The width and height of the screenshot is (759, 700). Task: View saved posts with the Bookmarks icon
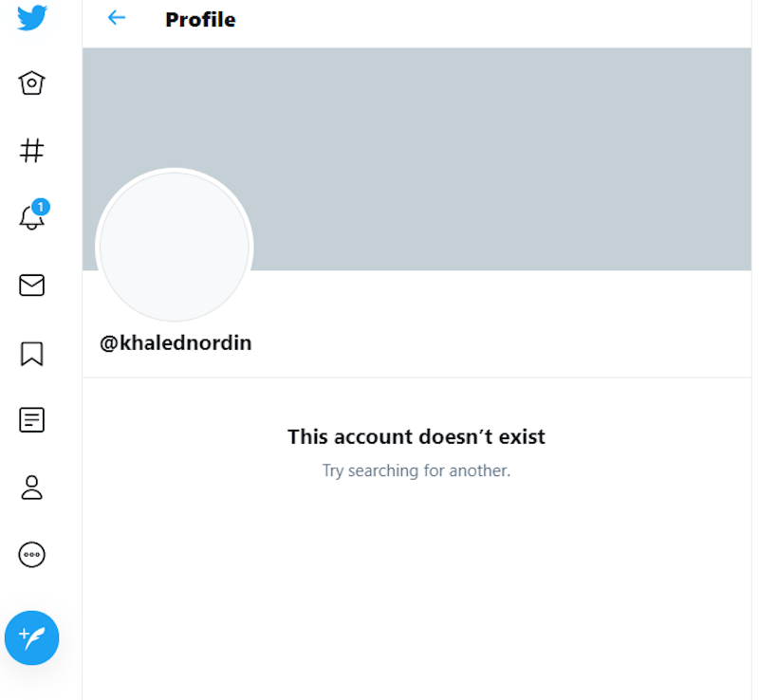point(31,353)
